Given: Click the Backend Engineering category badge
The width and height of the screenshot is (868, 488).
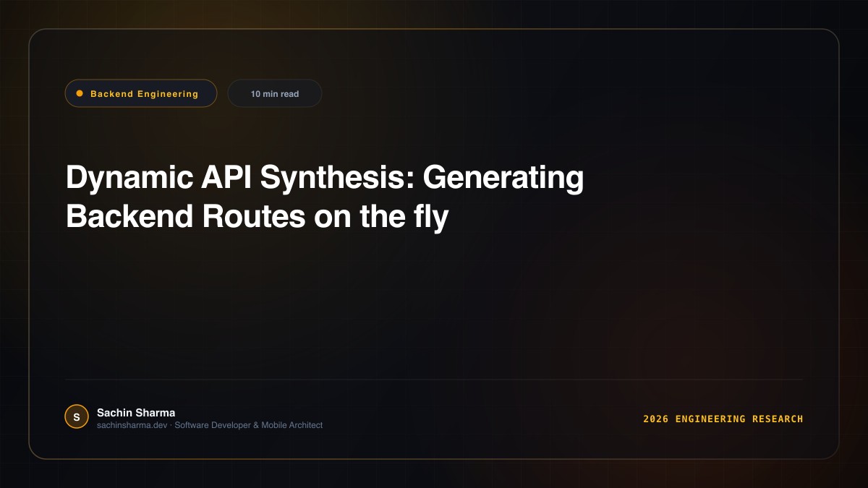Looking at the screenshot, I should (141, 93).
